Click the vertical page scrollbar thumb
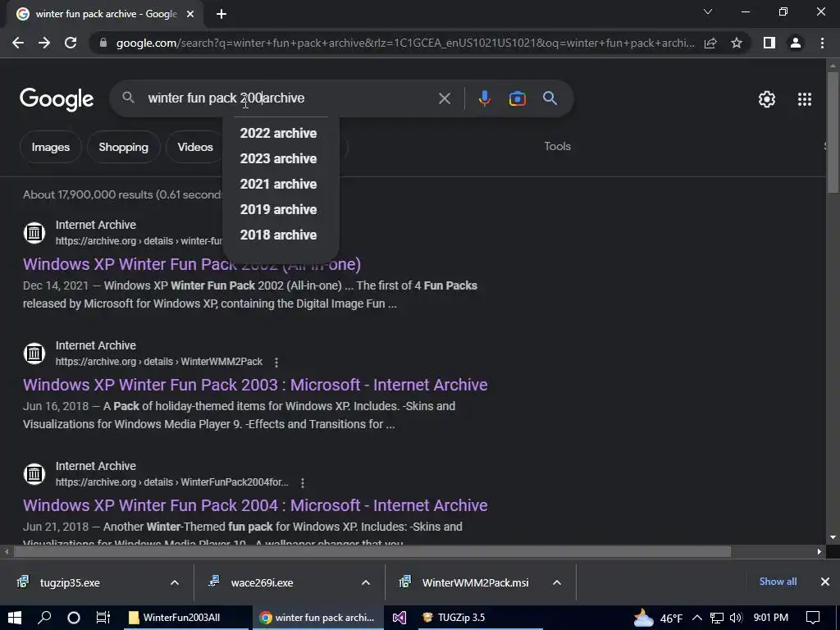The image size is (840, 630). [x=833, y=131]
